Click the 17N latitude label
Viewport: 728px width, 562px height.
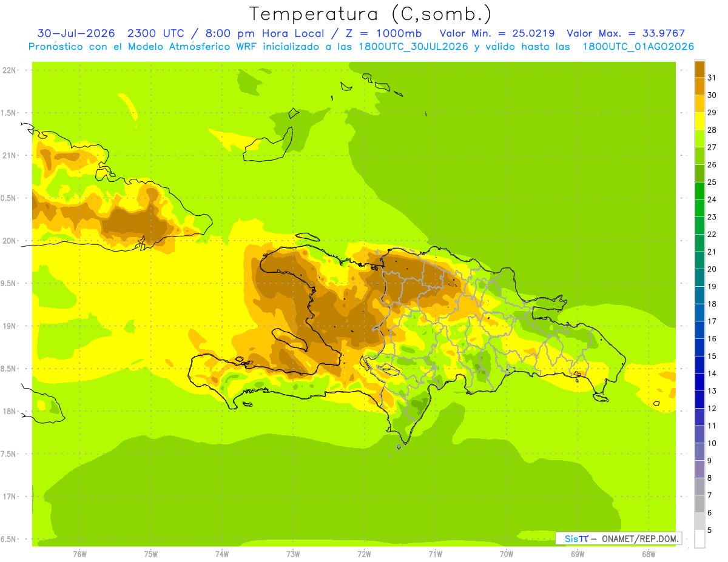point(9,497)
